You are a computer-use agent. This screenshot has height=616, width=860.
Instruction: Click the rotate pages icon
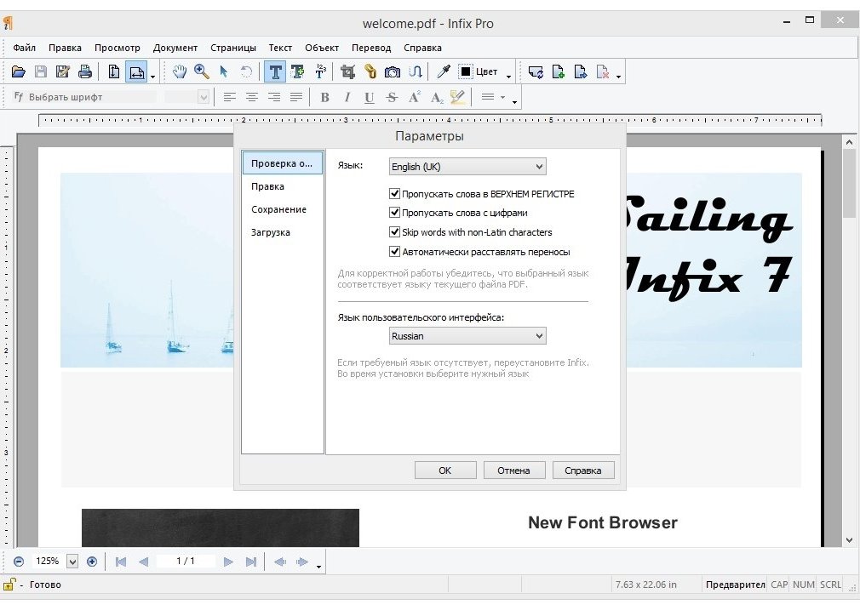[536, 71]
